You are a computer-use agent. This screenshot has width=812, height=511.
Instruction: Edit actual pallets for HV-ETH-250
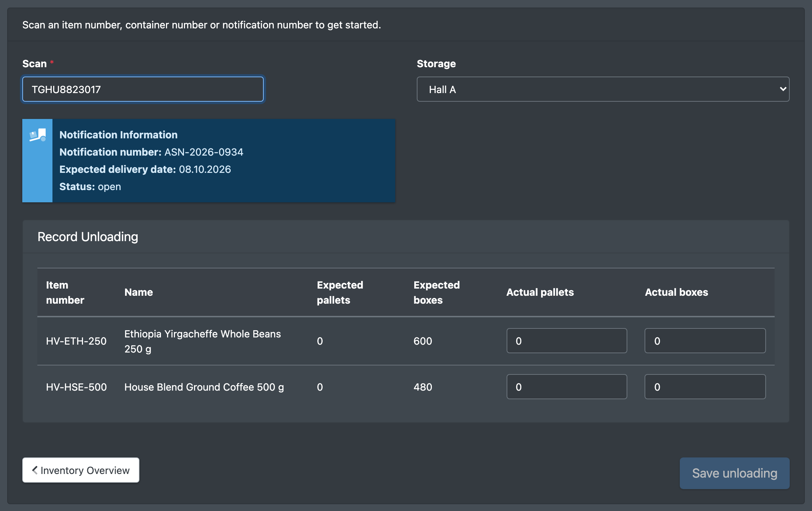[567, 341]
